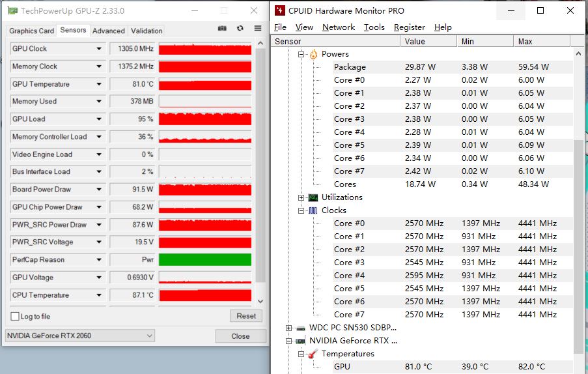The height and width of the screenshot is (374, 588).
Task: Click GPU-Z scrollbar down arrow
Action: point(260,301)
